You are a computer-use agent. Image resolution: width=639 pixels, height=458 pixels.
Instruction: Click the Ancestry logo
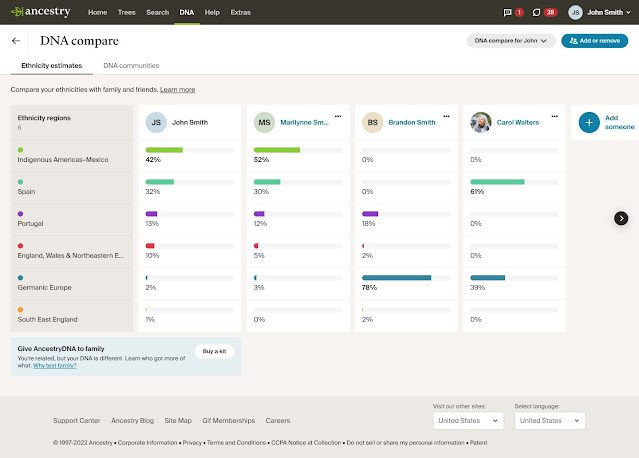[x=41, y=12]
